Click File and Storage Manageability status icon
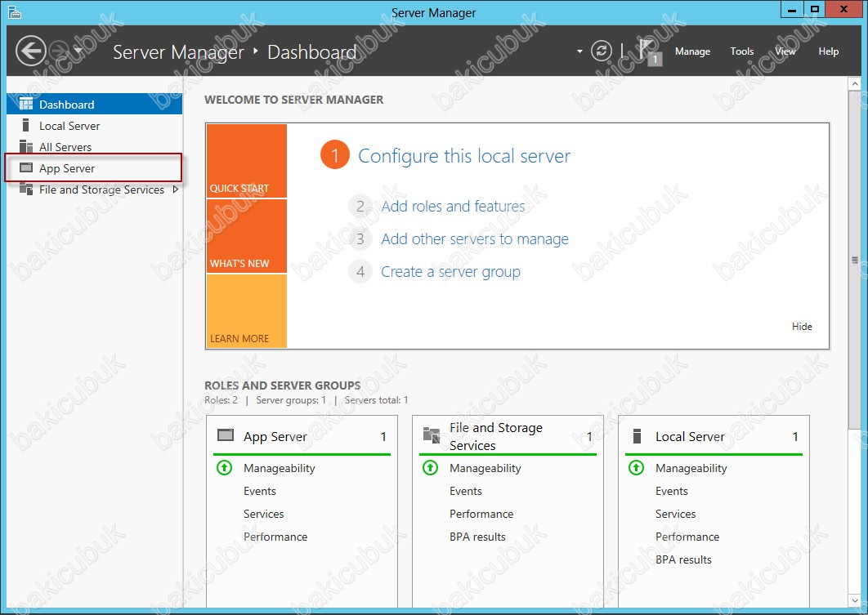868x615 pixels. click(x=430, y=468)
